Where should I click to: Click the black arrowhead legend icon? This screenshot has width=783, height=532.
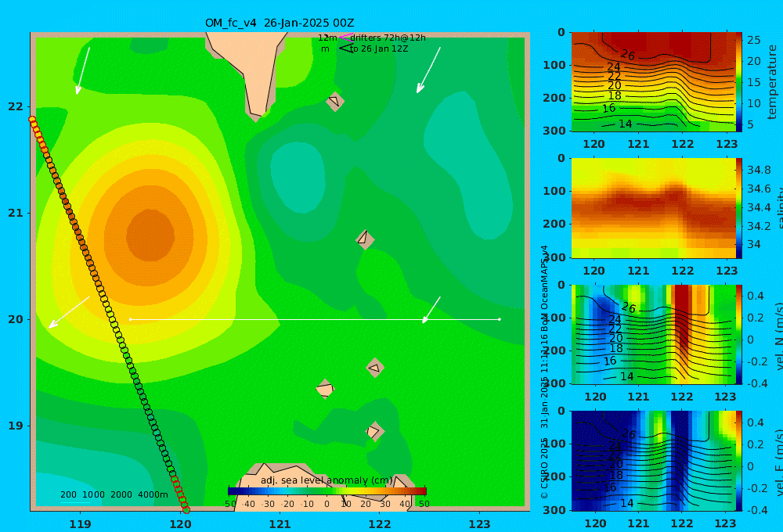click(346, 48)
